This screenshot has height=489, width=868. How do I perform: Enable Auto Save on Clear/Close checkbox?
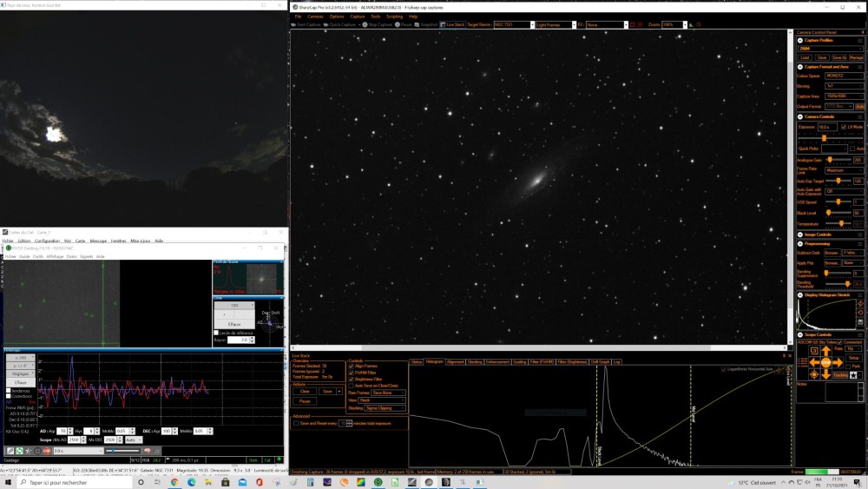(351, 386)
